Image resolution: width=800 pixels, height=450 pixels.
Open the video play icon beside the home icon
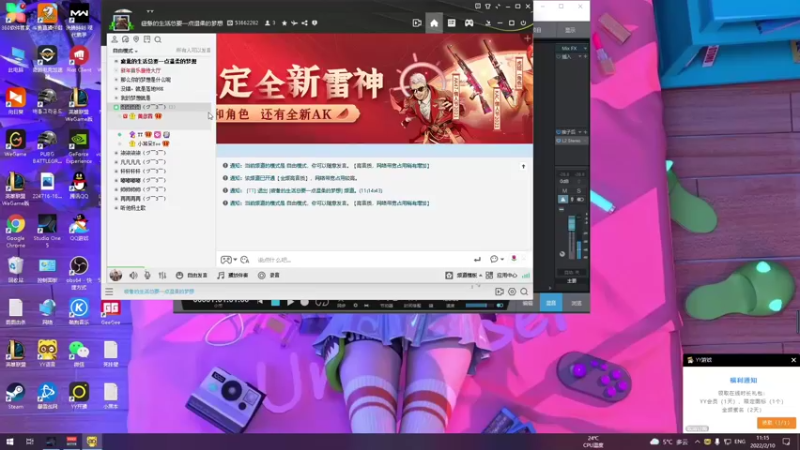pyautogui.click(x=417, y=23)
